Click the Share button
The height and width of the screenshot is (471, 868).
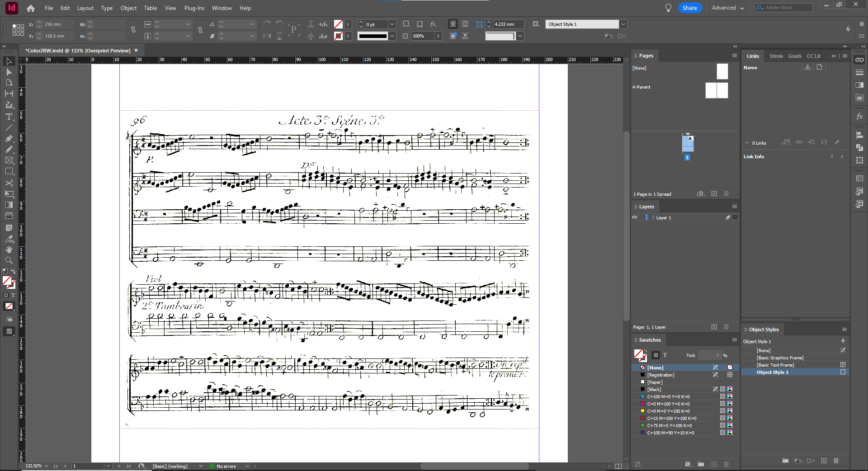coord(690,8)
